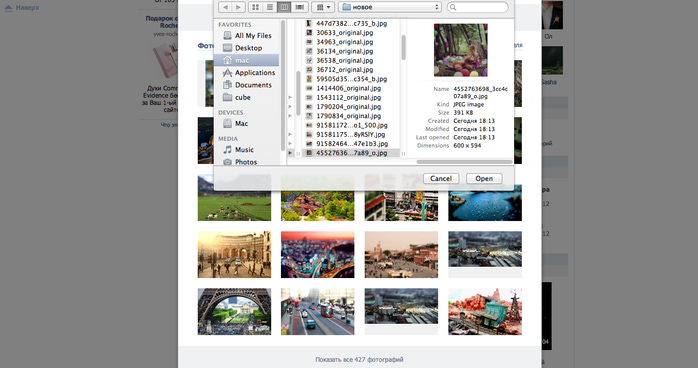Select file 91582464...47e1b3.jpg
698x368 pixels.
(351, 144)
